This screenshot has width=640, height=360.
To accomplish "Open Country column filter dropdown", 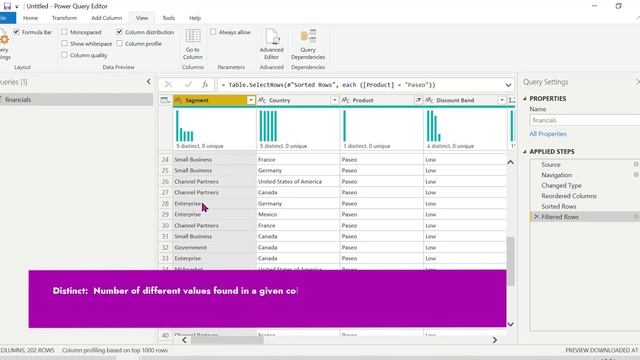I will coord(334,100).
